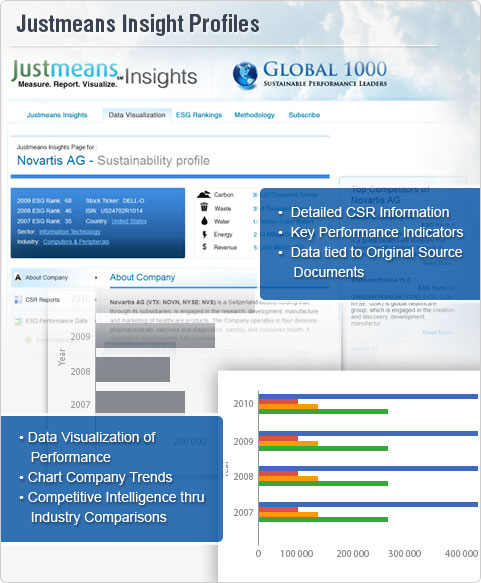Select ESG Performance Data in the sidebar

click(57, 321)
